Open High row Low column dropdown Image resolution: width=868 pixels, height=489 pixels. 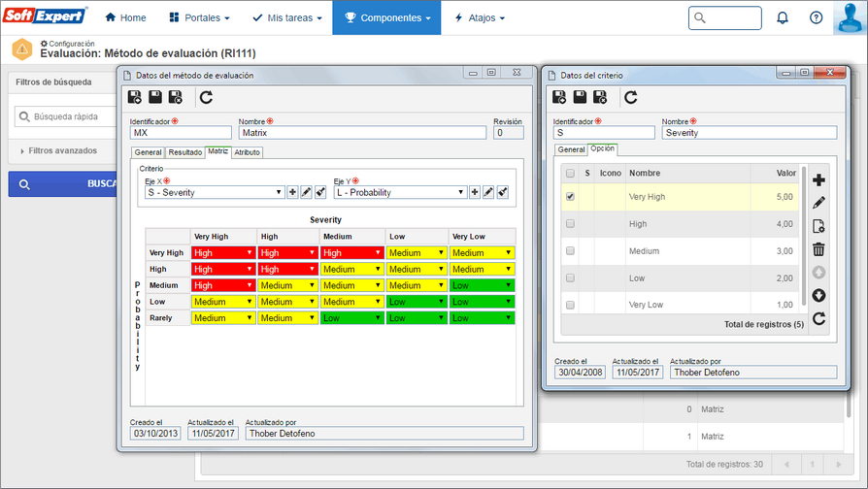417,270
